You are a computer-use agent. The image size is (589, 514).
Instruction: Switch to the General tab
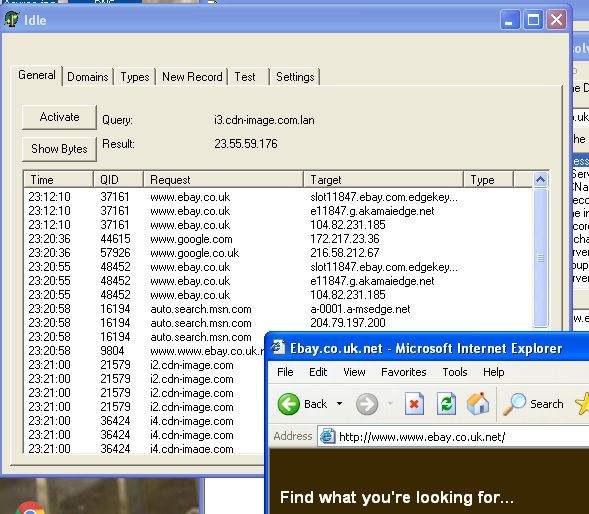[x=37, y=75]
